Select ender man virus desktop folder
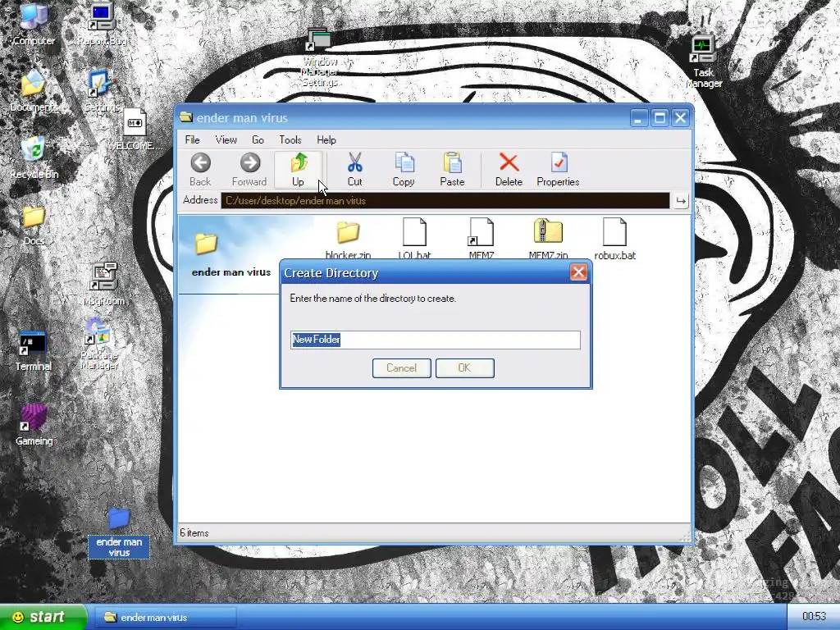This screenshot has width=840, height=630. (x=119, y=532)
